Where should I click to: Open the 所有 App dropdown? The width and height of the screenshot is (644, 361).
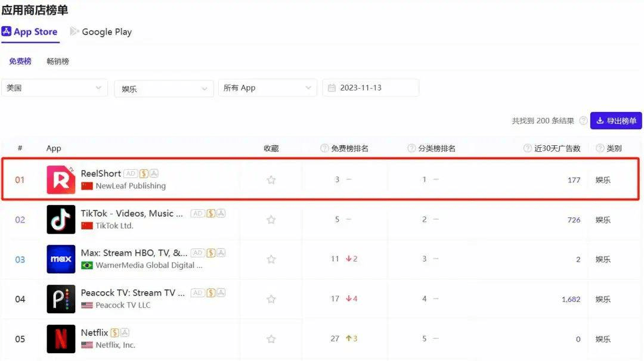tap(267, 88)
